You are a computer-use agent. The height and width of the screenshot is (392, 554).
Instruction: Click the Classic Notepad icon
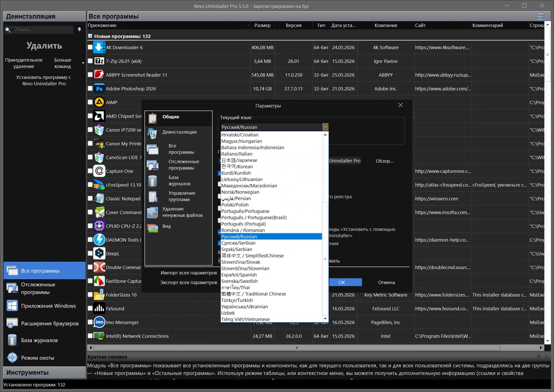(x=99, y=199)
